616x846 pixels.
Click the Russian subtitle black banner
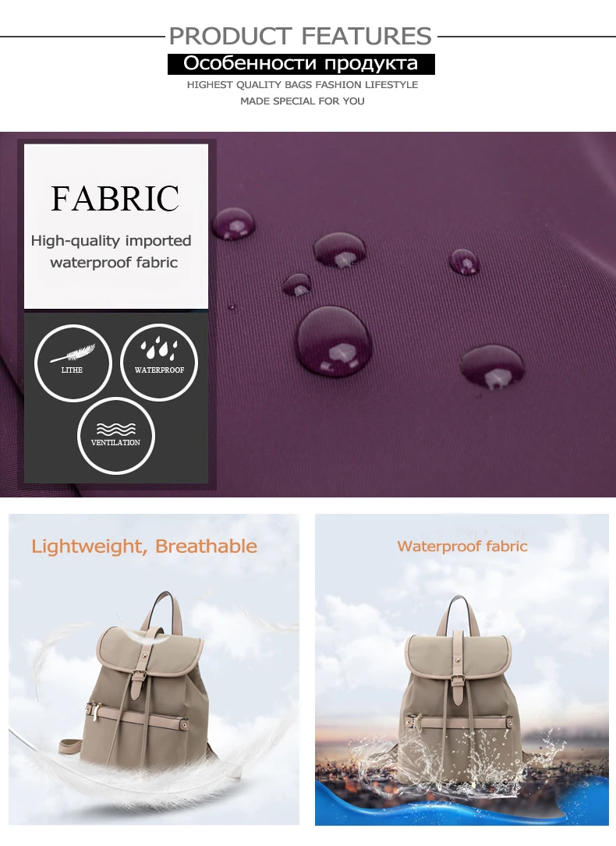pos(301,64)
